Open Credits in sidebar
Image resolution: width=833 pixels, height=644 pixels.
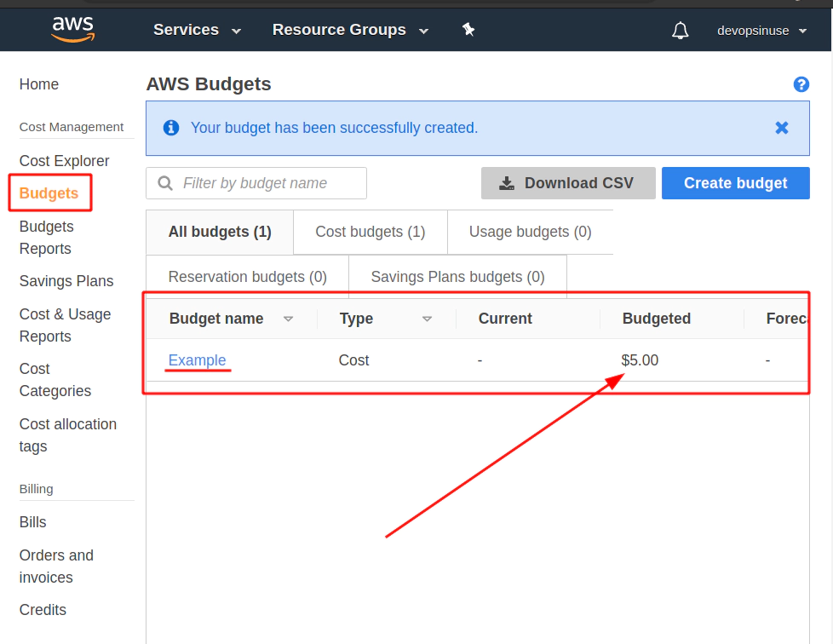click(x=43, y=609)
